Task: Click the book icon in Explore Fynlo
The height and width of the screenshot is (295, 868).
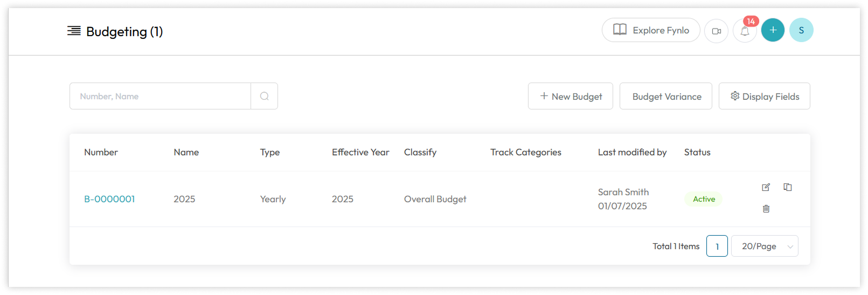Action: pyautogui.click(x=620, y=30)
